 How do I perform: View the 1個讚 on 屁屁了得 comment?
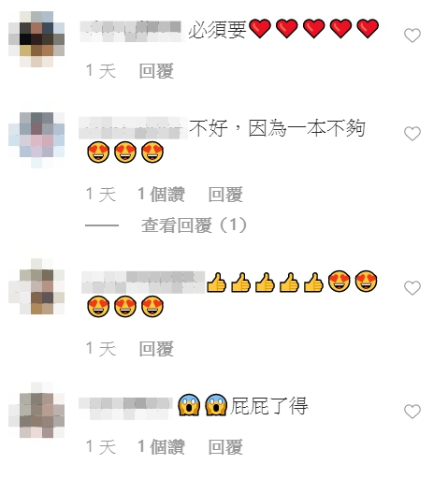pyautogui.click(x=161, y=446)
